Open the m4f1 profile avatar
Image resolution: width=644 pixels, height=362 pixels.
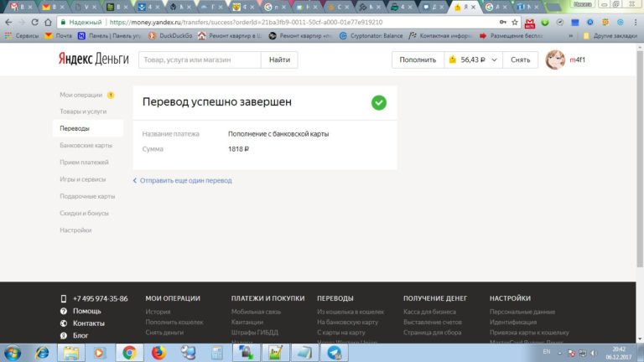click(x=555, y=60)
